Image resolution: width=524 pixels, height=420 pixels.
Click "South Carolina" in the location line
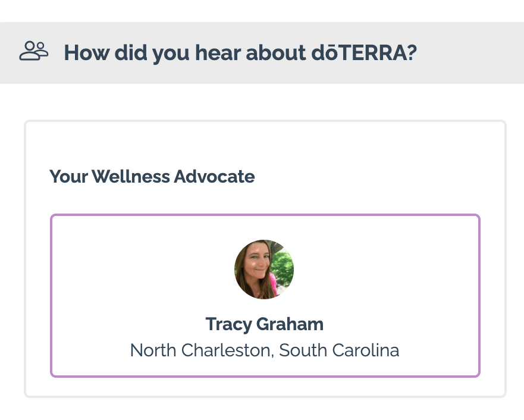(339, 350)
